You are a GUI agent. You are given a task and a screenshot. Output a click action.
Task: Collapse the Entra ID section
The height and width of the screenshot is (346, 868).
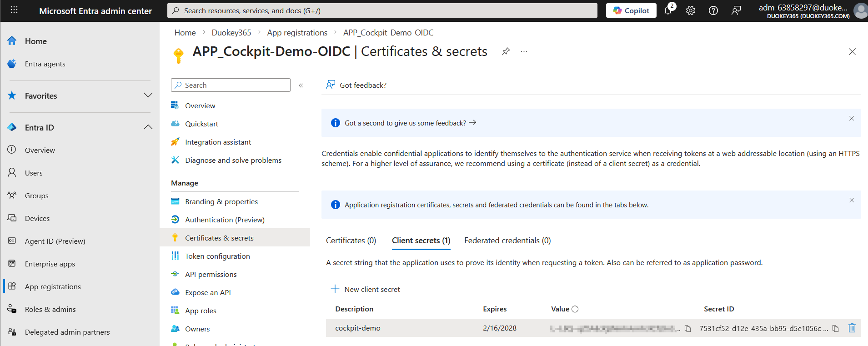(x=148, y=127)
